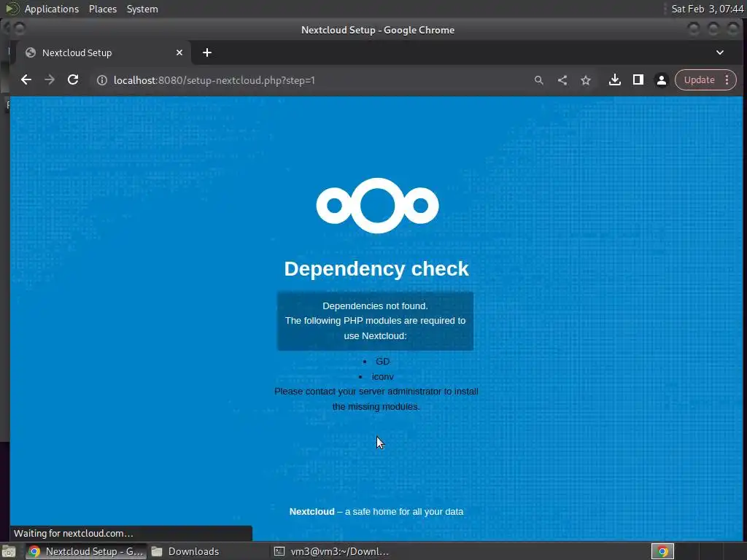Open a new tab with plus
This screenshot has width=747, height=560.
point(206,52)
